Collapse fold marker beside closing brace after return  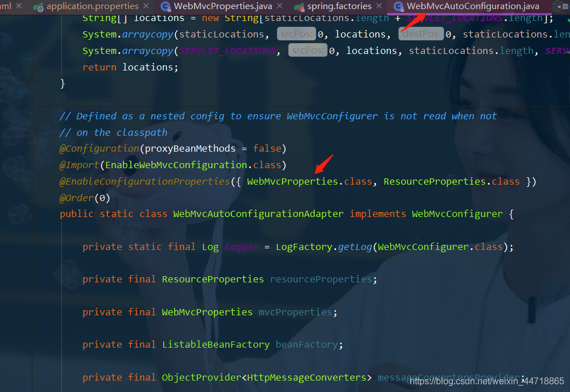pyautogui.click(x=32, y=83)
